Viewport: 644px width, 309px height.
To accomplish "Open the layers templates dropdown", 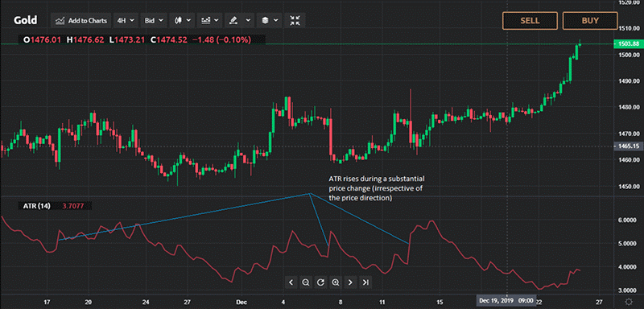I will 270,20.
